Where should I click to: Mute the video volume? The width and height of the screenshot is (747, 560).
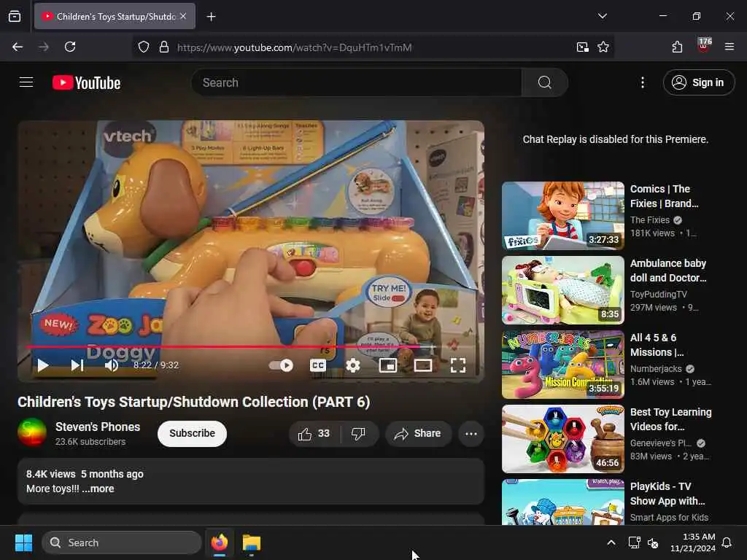[112, 365]
